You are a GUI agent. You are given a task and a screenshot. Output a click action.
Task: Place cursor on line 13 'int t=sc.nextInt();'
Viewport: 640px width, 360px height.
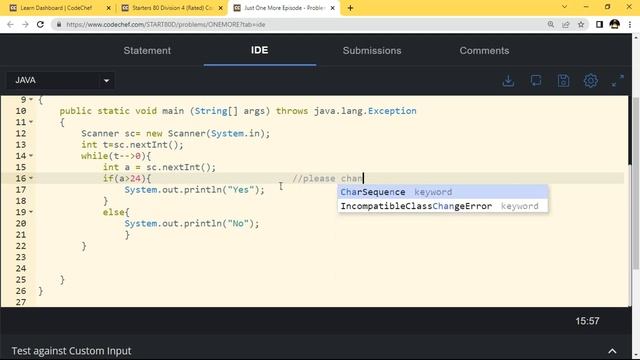click(132, 145)
